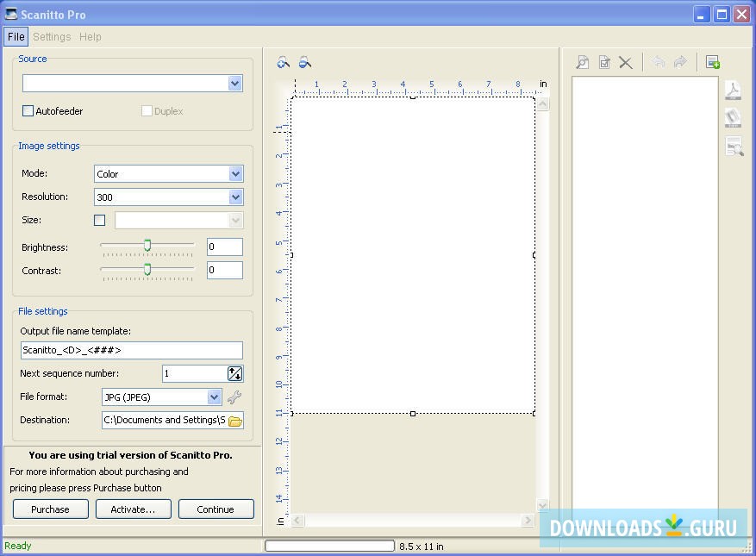Click the Scanitto Pro title bar icon
The image size is (756, 556).
click(x=11, y=14)
